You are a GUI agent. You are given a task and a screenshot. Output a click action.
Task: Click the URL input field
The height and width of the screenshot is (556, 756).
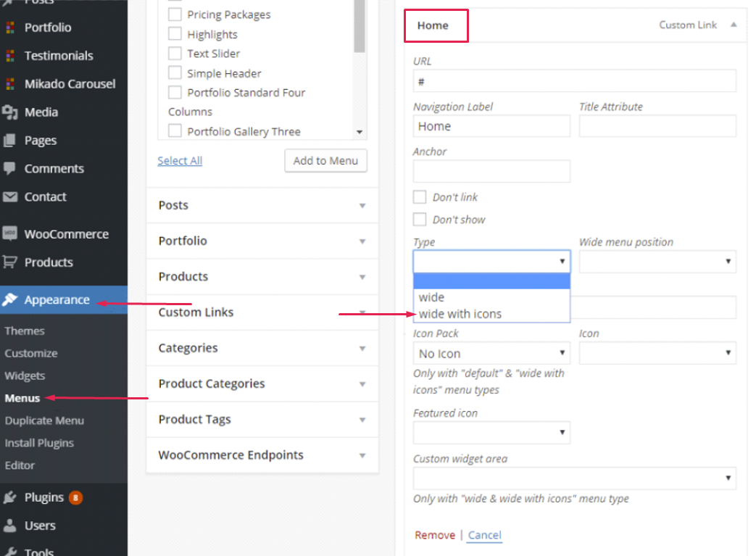coord(575,81)
